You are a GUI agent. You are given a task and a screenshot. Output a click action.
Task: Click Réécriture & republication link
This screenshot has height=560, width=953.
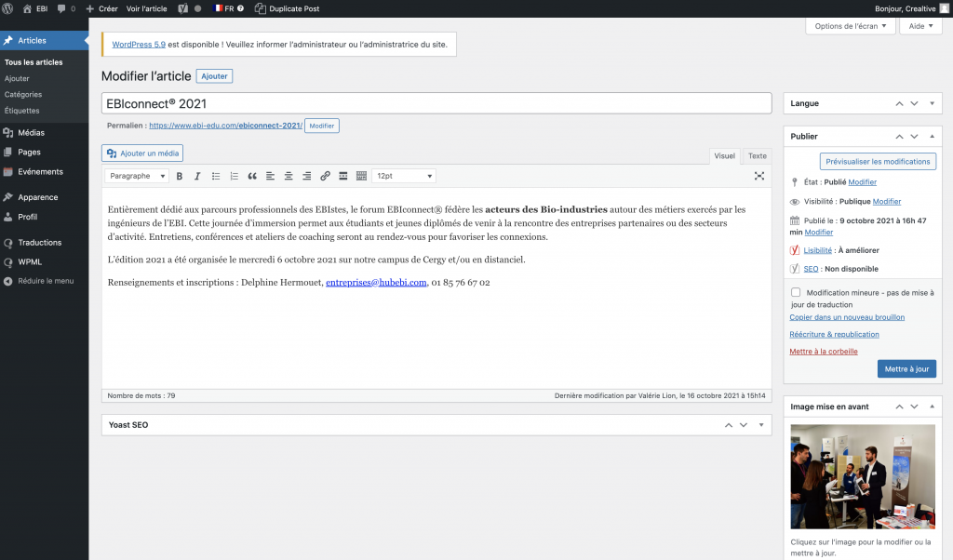click(x=834, y=335)
